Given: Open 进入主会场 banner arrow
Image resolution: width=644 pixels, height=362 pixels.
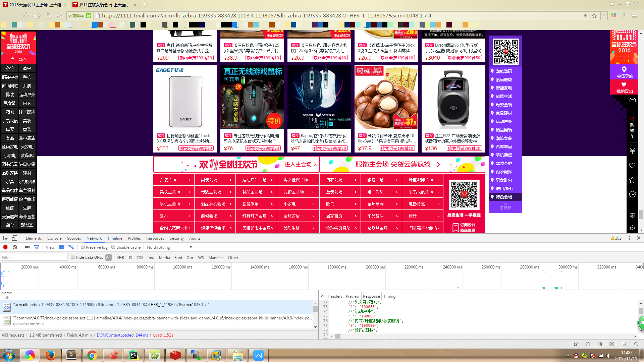Looking at the screenshot, I should (315, 164).
